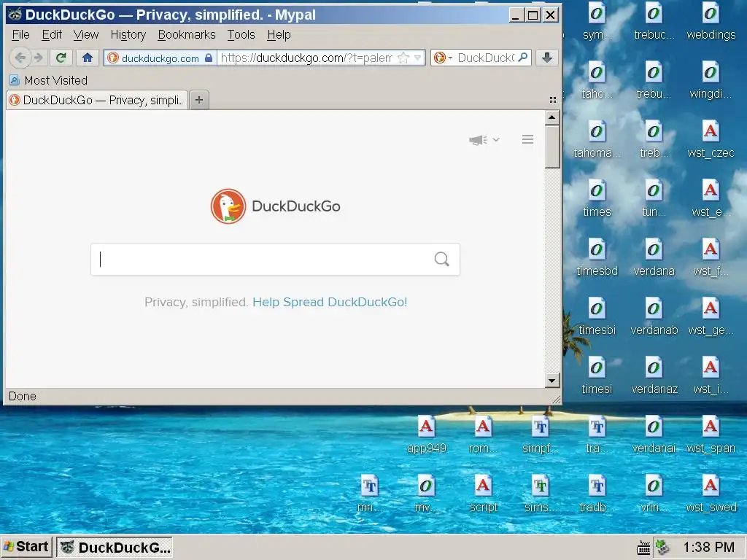Select the timesbi font file icon
This screenshot has width=747, height=560.
coord(597,317)
